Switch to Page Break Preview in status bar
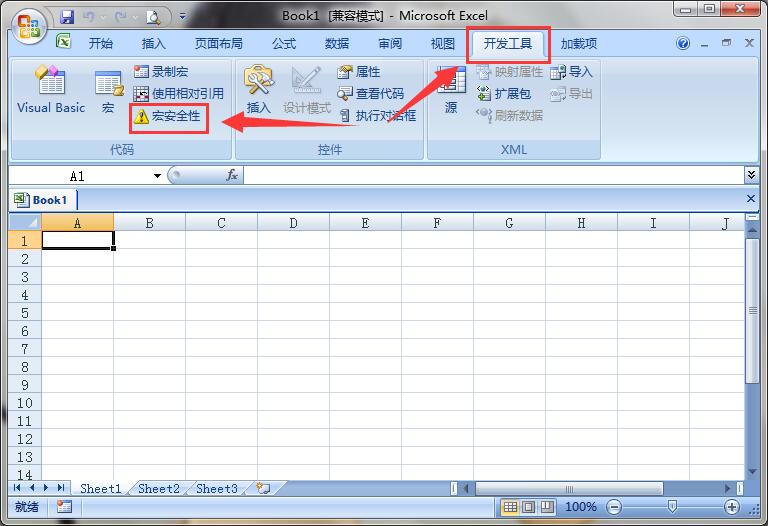This screenshot has height=526, width=768. pos(547,507)
